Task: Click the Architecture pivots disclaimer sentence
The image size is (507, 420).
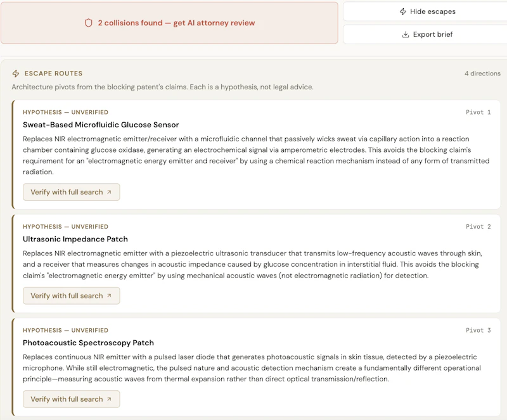Action: coord(163,87)
